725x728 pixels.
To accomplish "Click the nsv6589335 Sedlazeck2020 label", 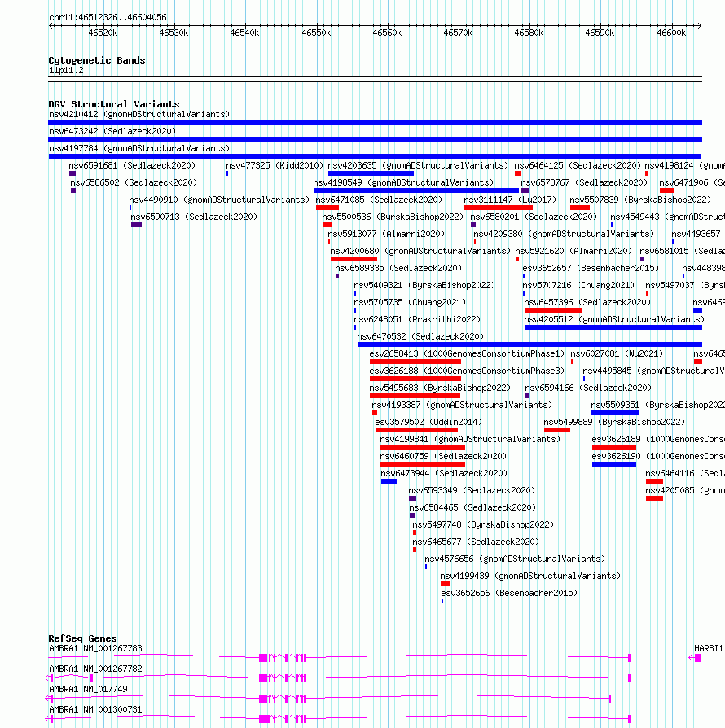I will coord(398,269).
